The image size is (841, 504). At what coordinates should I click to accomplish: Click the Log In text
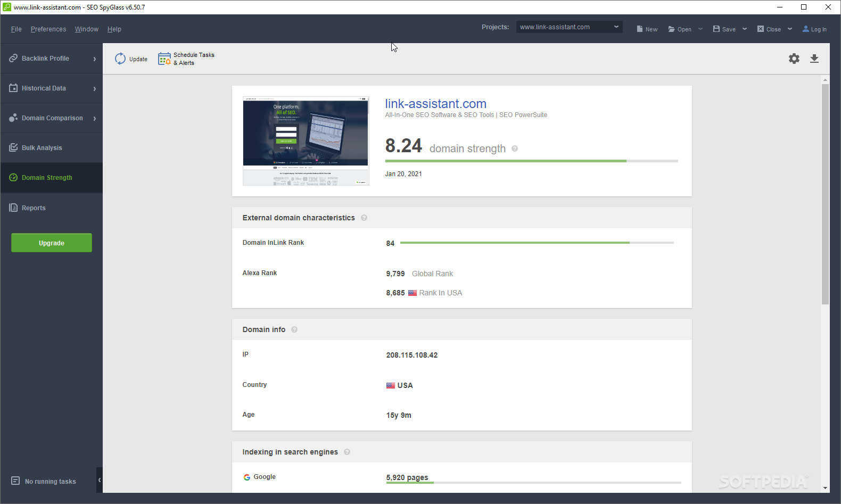click(819, 29)
